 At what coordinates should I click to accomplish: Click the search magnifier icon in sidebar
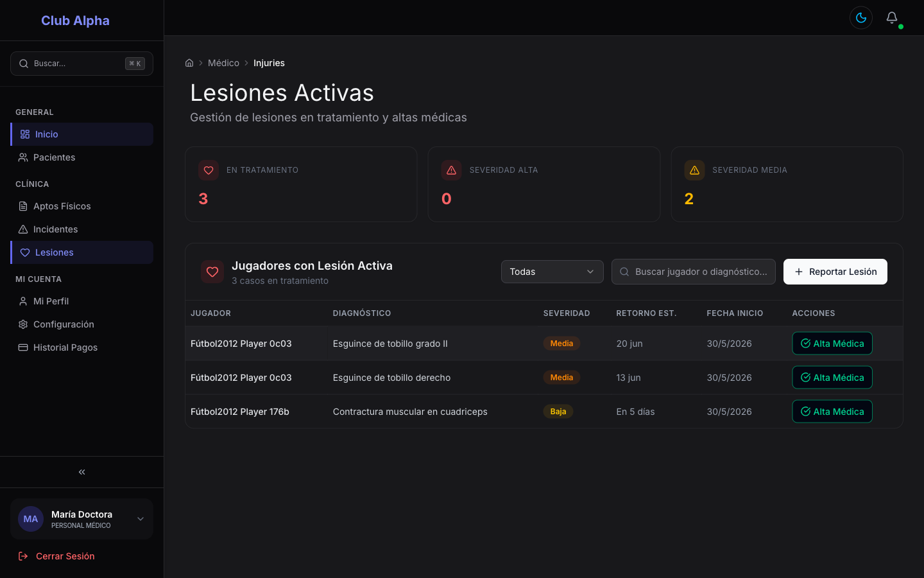[24, 64]
